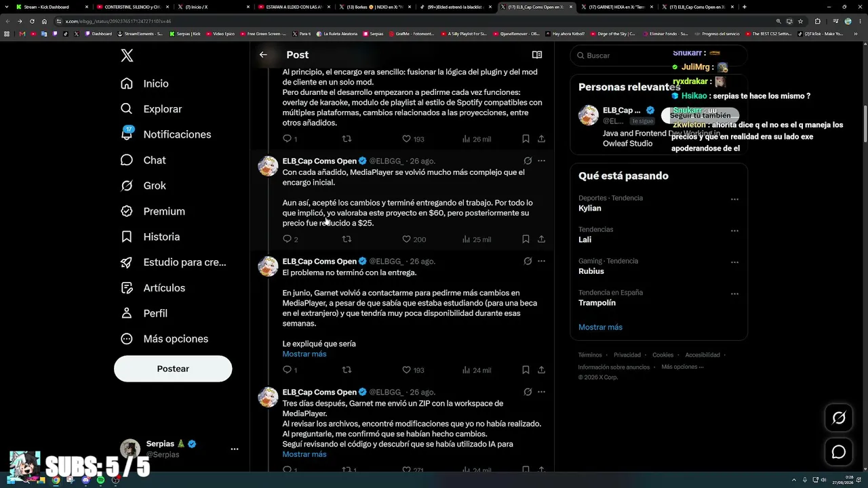The image size is (868, 488).
Task: Open Grok action on 'Con cada añadido' post
Action: [x=528, y=161]
